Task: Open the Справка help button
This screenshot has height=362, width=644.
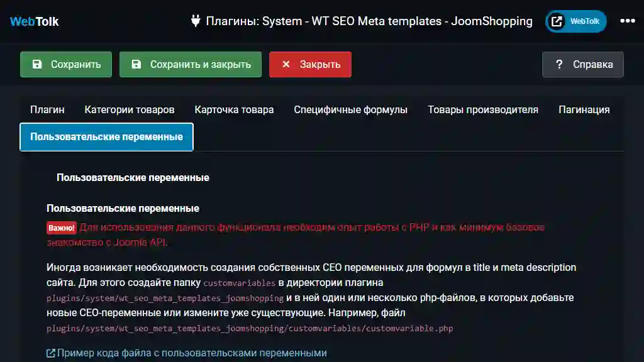Action: pyautogui.click(x=583, y=65)
